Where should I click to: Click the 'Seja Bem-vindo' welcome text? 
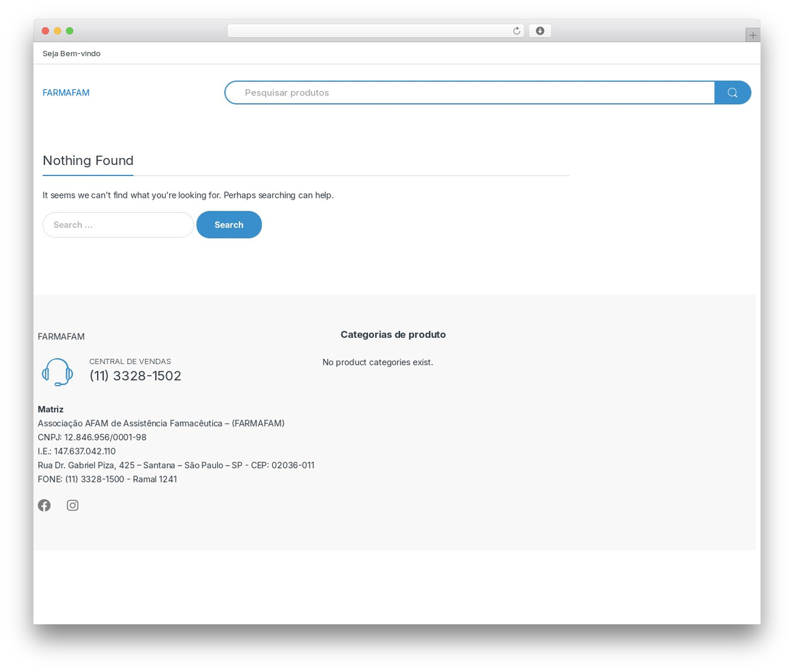[x=71, y=53]
